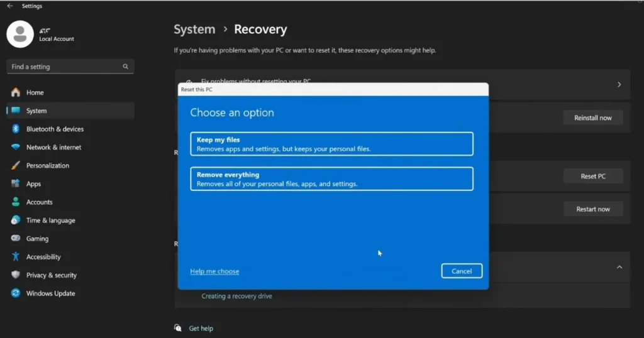This screenshot has width=644, height=338.
Task: Collapse the related support section chevron
Action: (619, 267)
